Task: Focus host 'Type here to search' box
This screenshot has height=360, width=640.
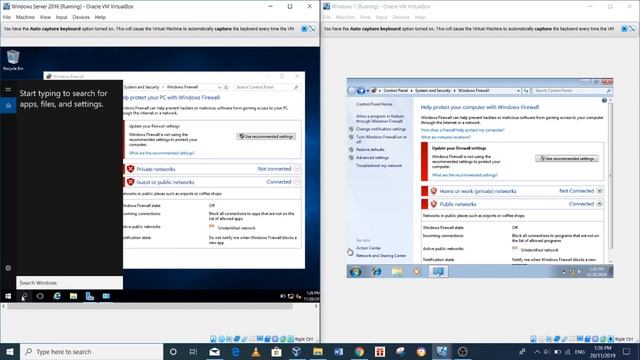Action: [91, 351]
